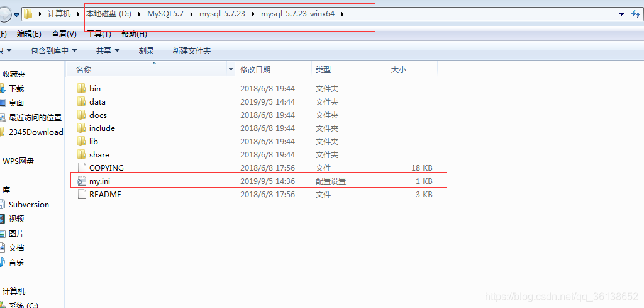644x308 pixels.
Task: Open the 音乐 library
Action: (x=16, y=263)
